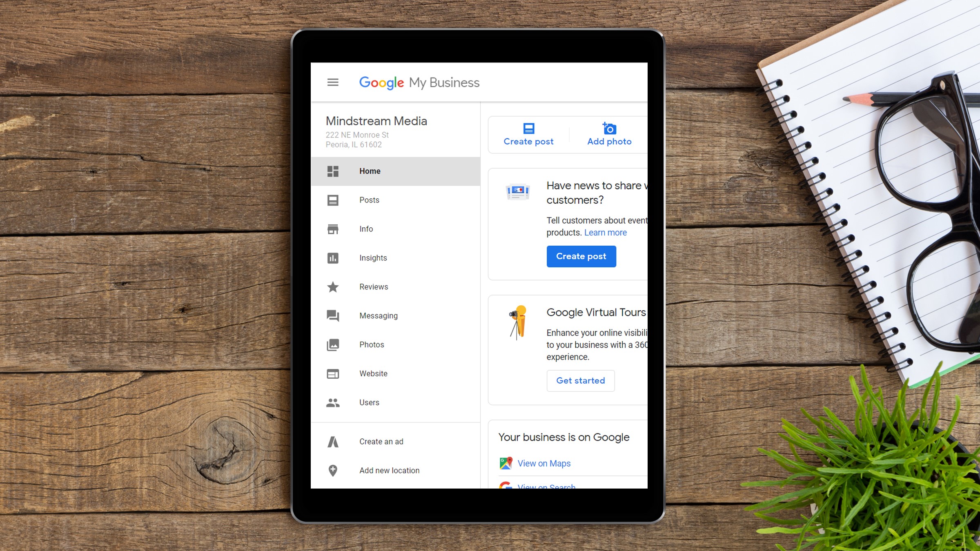980x551 pixels.
Task: Click the Google Virtual Tours camera icon
Action: coord(518,323)
